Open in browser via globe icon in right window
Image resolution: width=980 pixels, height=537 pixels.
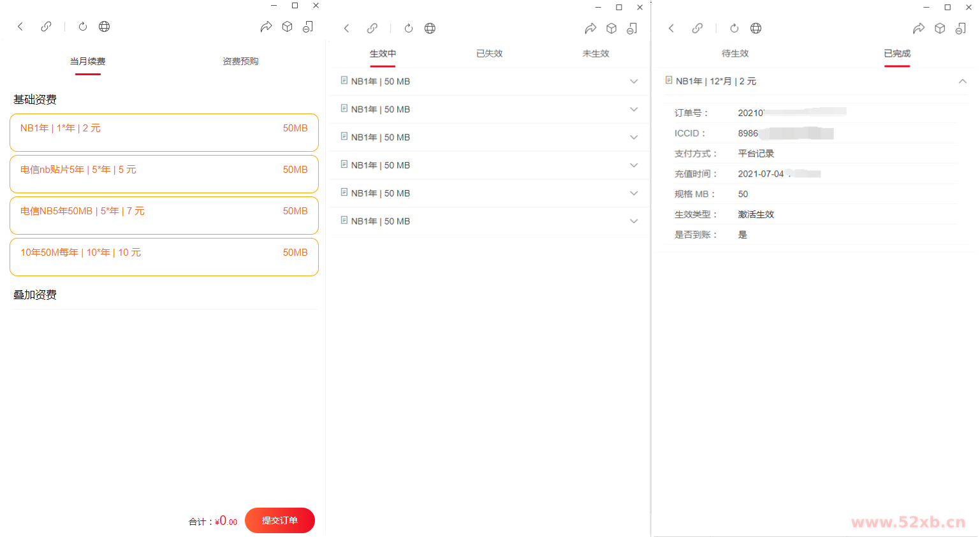point(756,28)
